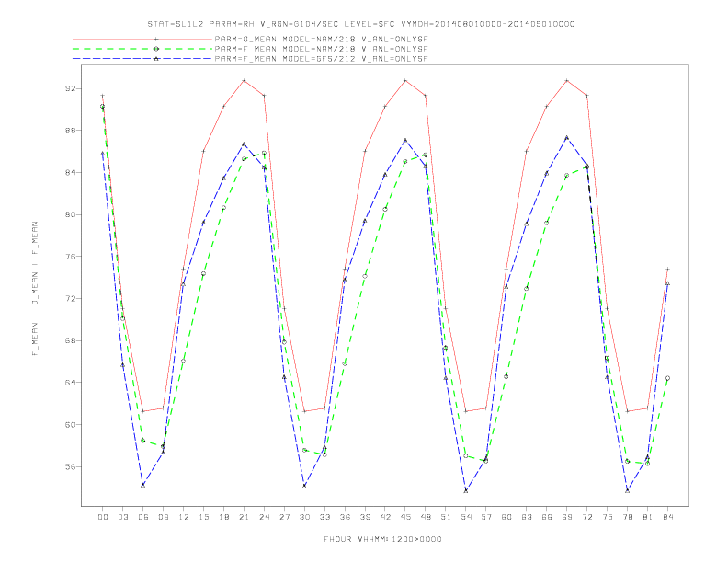
Task: Select the blue PARM=F_MEAN GFS/212 legend entry text
Action: pos(321,59)
